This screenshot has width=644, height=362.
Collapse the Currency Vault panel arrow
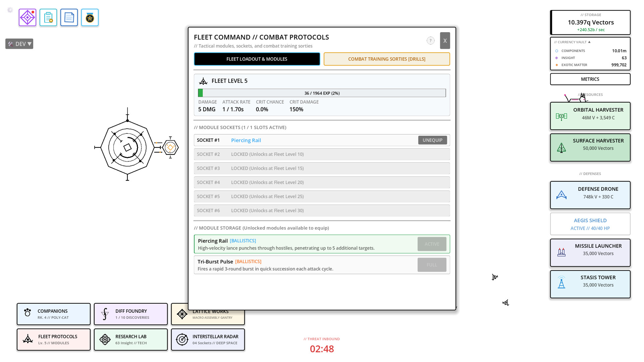tap(589, 42)
